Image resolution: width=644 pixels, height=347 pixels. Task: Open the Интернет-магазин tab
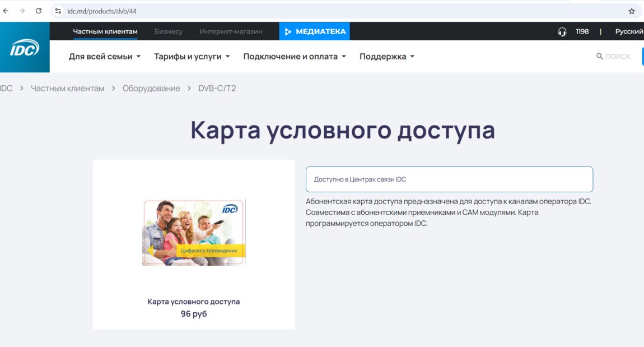pyautogui.click(x=231, y=31)
